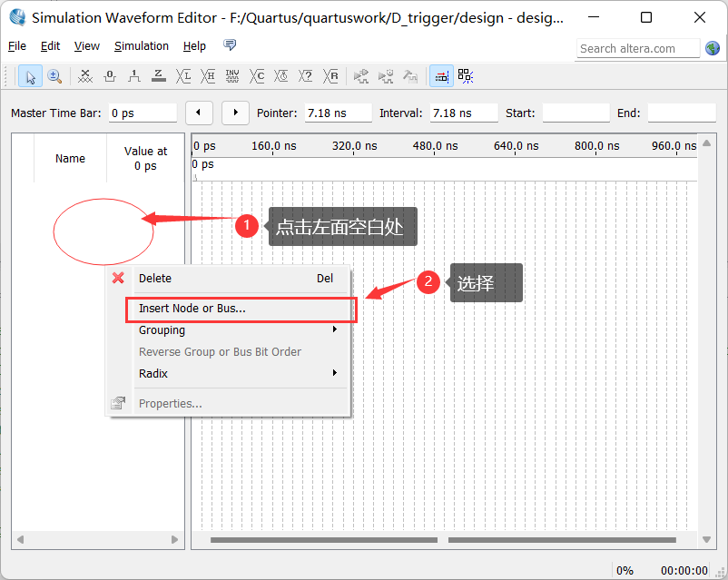Apply Weak Low (XL) value
The width and height of the screenshot is (728, 580).
(183, 76)
